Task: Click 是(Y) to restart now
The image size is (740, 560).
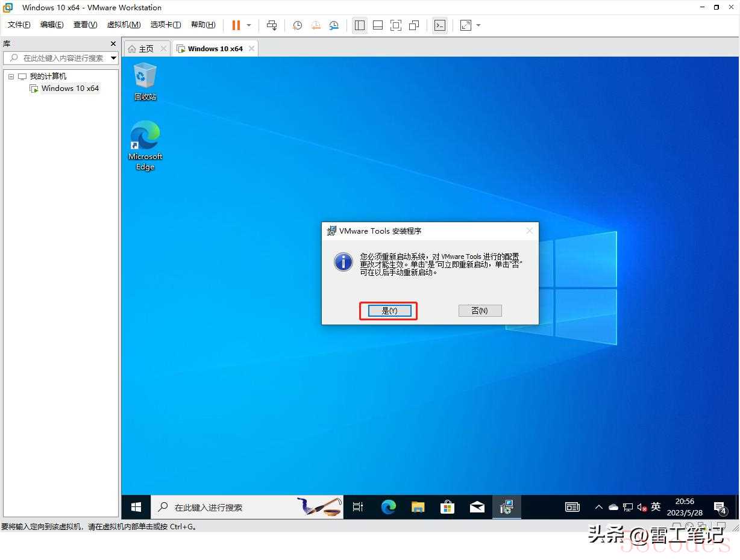Action: [389, 311]
